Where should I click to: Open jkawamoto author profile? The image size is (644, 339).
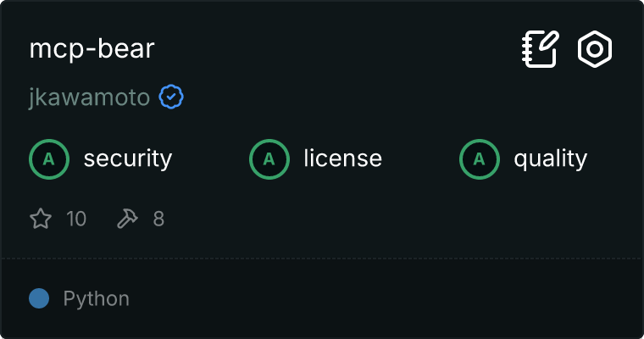90,97
